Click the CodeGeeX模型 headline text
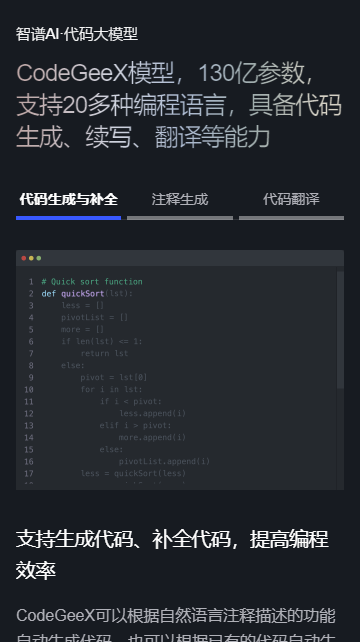 (95, 73)
